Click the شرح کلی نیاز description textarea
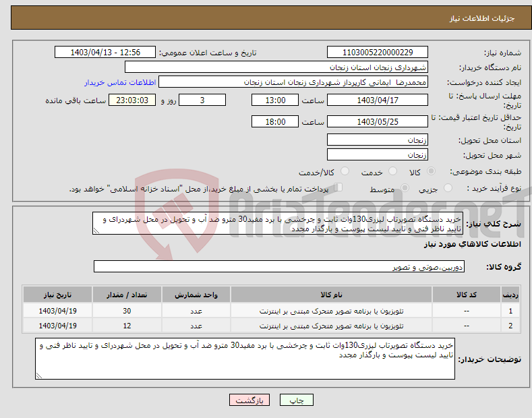The height and width of the screenshot is (418, 532). pyautogui.click(x=278, y=223)
